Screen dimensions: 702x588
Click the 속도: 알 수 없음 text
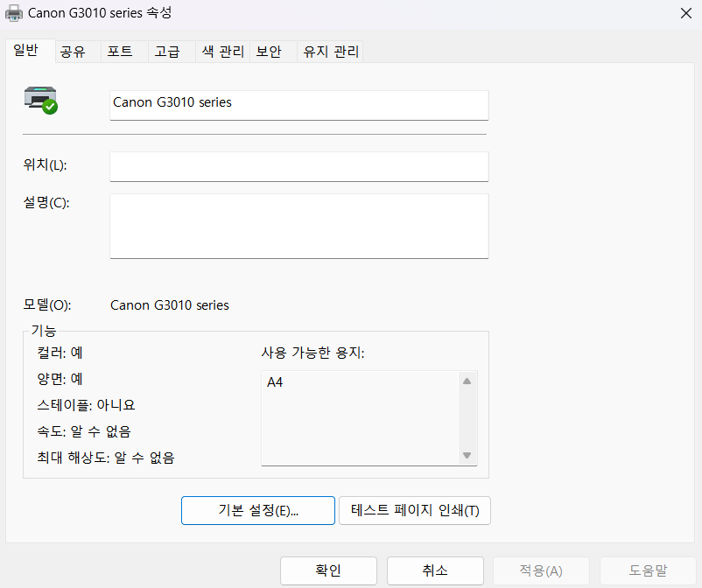pyautogui.click(x=84, y=431)
